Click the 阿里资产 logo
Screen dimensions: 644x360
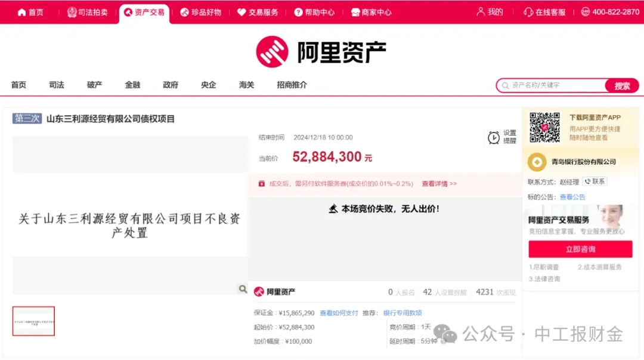click(320, 52)
